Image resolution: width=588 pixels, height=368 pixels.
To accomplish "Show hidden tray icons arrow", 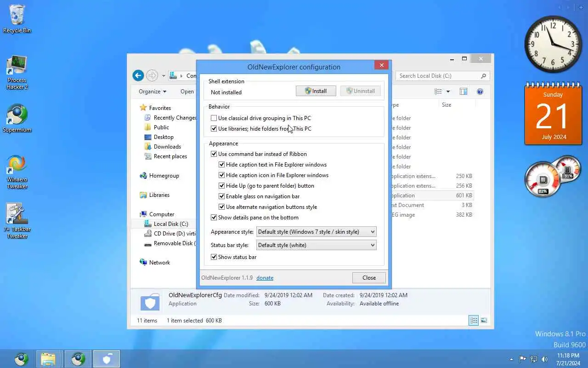I will click(x=511, y=359).
